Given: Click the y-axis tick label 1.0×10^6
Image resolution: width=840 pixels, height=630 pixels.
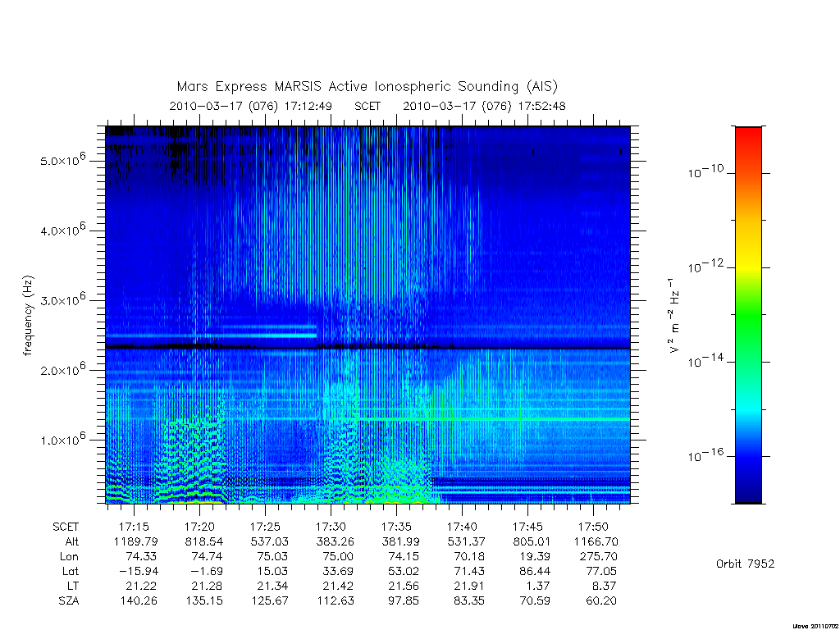Looking at the screenshot, I should pyautogui.click(x=62, y=439).
